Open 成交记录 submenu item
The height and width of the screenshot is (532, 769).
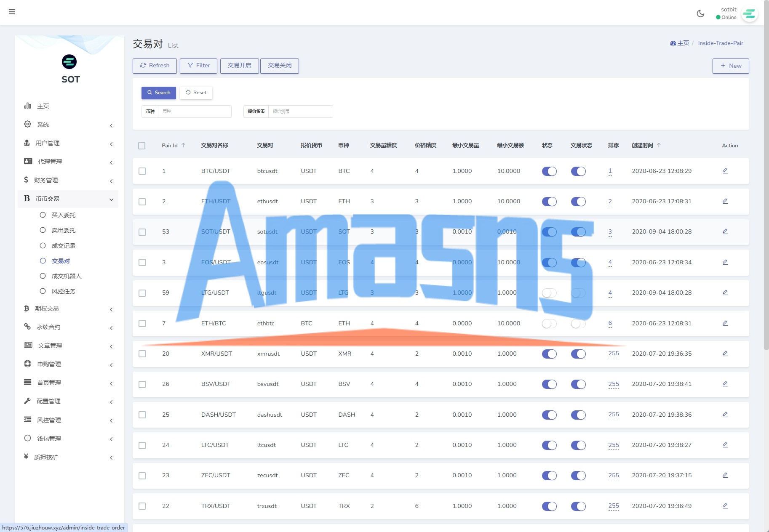63,246
